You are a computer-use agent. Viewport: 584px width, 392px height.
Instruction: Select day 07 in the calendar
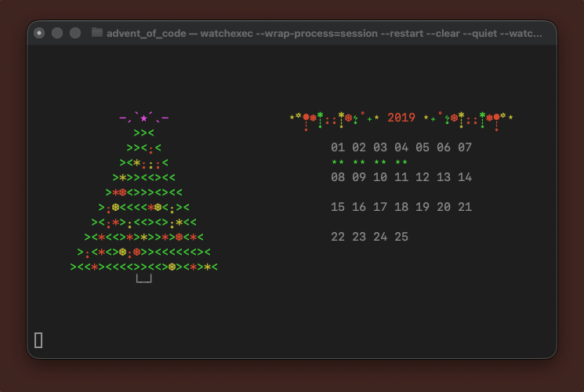click(465, 147)
